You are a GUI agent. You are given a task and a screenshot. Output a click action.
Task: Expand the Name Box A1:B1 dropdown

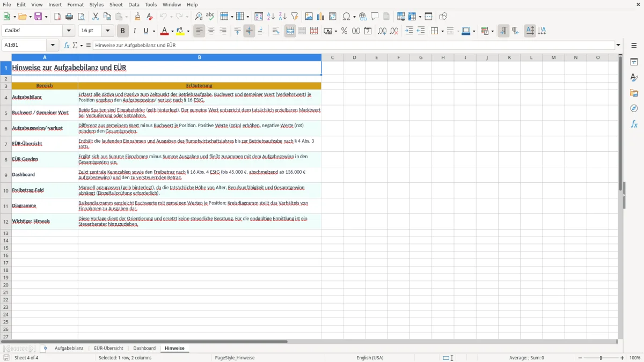(x=53, y=46)
